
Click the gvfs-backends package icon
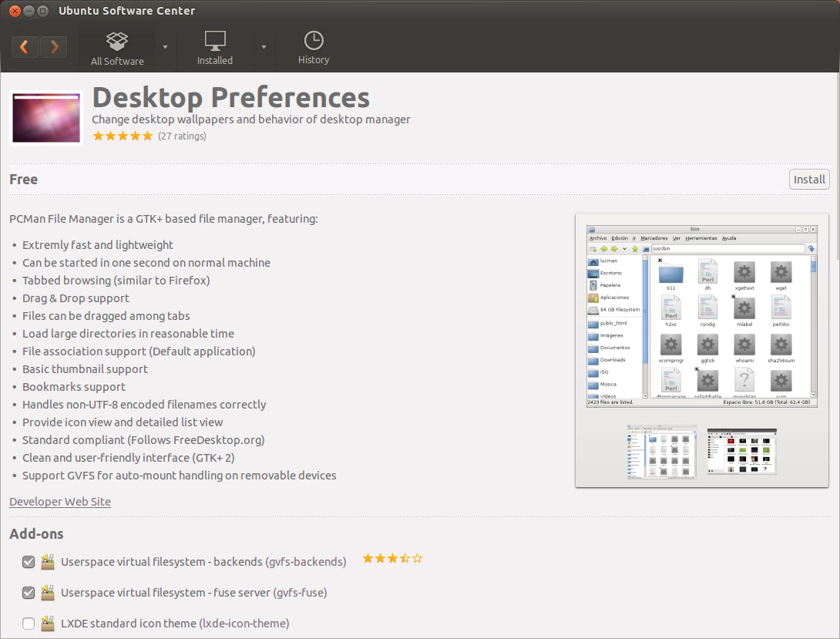click(x=48, y=561)
